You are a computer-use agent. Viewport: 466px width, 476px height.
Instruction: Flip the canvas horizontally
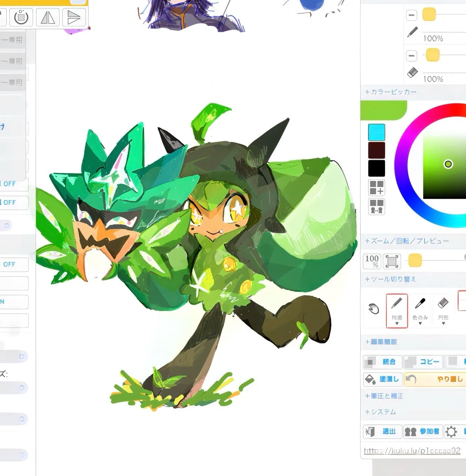(48, 17)
